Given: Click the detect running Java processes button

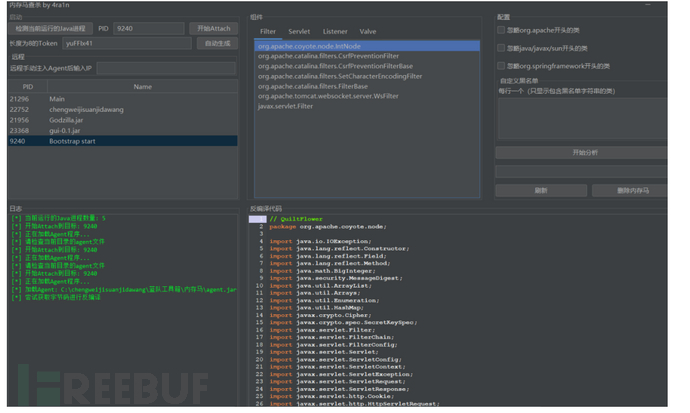Looking at the screenshot, I should pos(51,29).
